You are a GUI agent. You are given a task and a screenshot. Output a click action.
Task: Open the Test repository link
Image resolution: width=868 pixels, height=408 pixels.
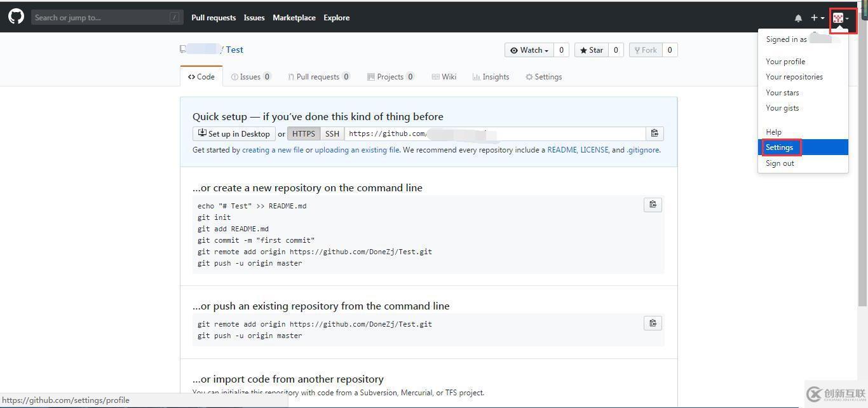pos(234,50)
